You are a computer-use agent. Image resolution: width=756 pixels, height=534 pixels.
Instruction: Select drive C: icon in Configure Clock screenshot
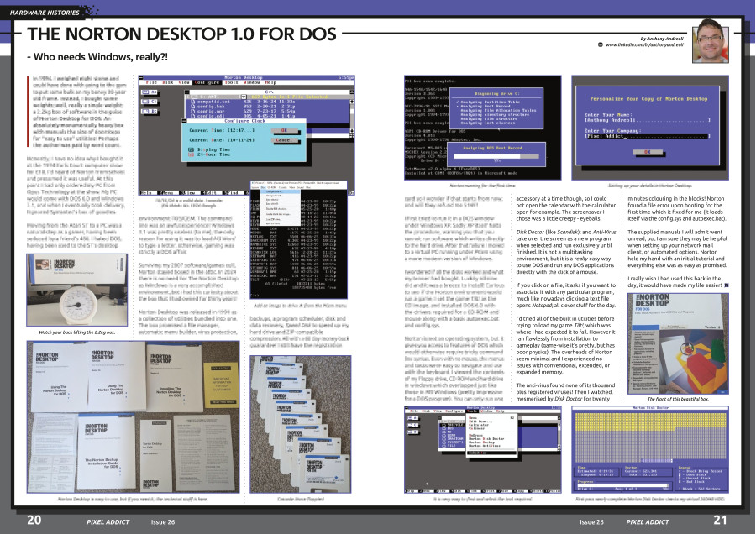[x=150, y=102]
